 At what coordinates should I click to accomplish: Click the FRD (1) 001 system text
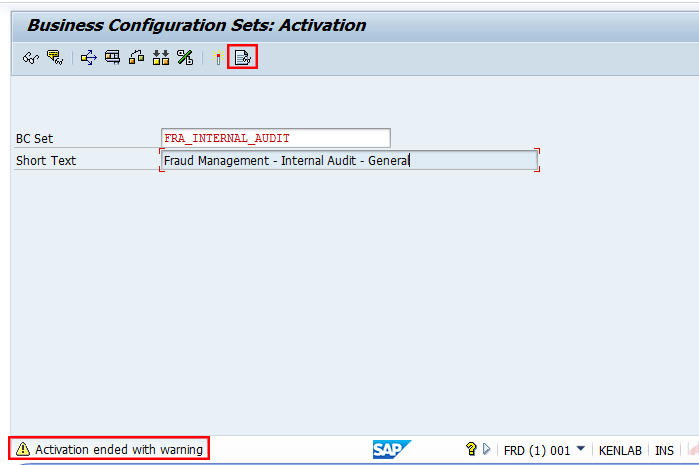pyautogui.click(x=537, y=450)
